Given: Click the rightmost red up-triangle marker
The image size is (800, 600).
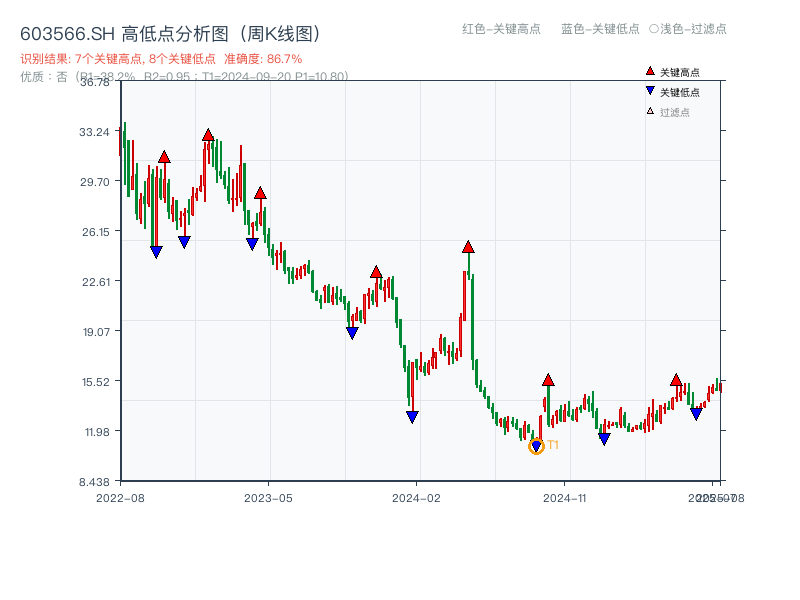Looking at the screenshot, I should pos(675,380).
